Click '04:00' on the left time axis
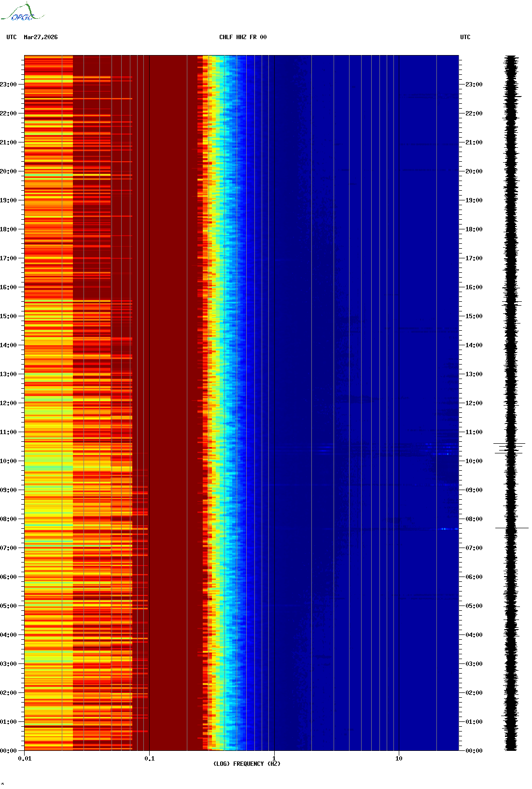Screen dimensions: 532x789 click(8, 635)
